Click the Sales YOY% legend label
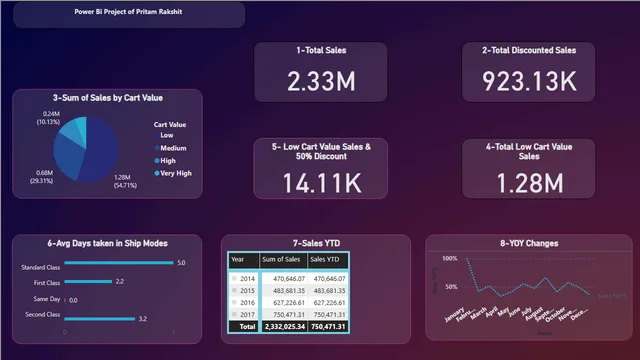Image resolution: width=640 pixels, height=360 pixels. pyautogui.click(x=612, y=296)
